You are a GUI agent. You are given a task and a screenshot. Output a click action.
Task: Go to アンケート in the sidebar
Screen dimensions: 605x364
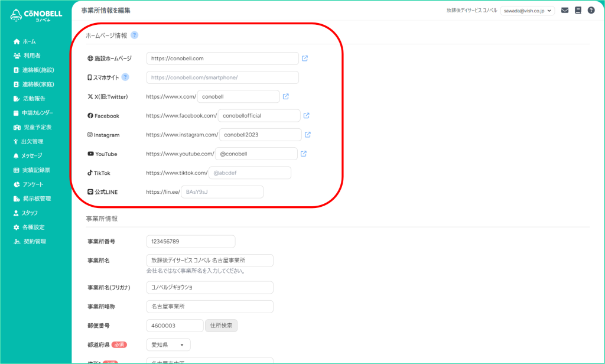[x=28, y=184]
